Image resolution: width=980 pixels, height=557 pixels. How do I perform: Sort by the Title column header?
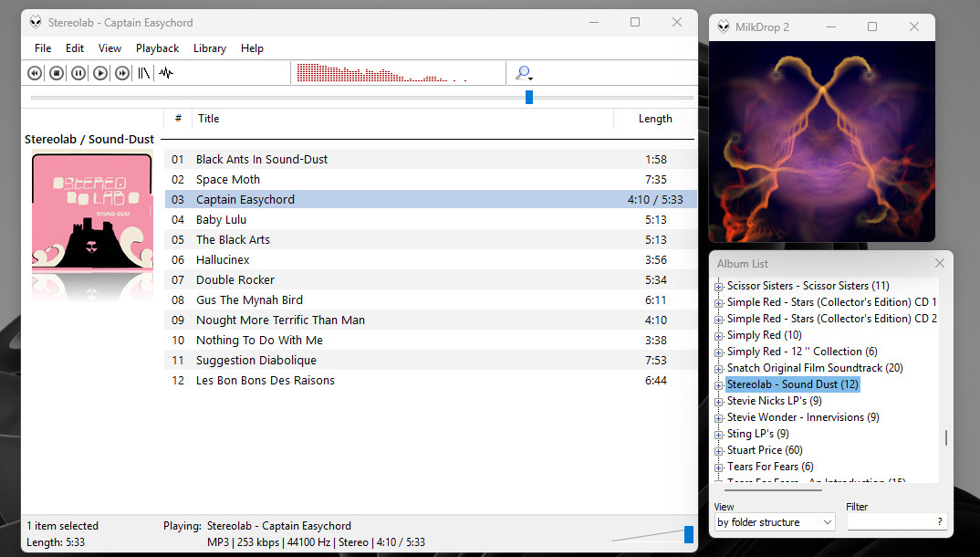[403, 118]
